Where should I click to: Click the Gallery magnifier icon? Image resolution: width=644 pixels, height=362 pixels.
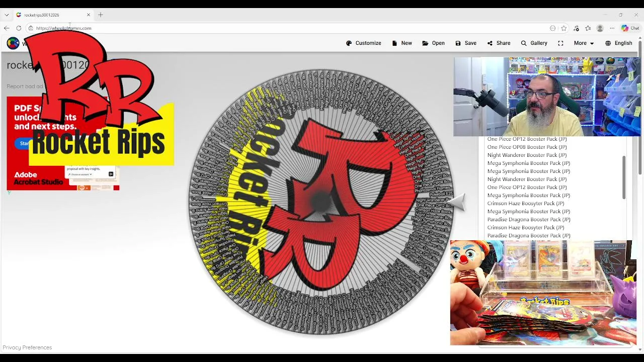tap(524, 43)
